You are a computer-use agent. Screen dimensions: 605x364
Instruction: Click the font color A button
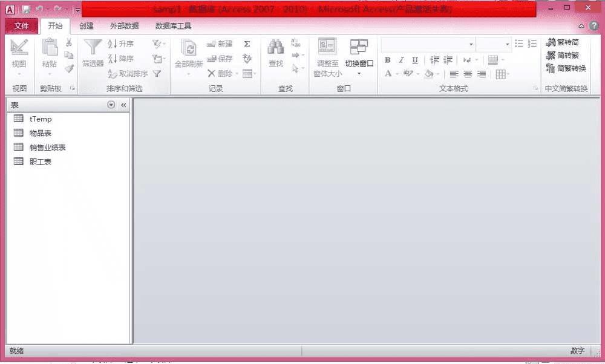tap(388, 74)
